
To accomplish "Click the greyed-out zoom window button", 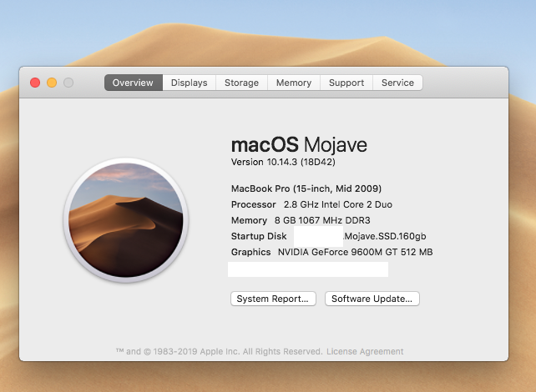I will click(68, 83).
